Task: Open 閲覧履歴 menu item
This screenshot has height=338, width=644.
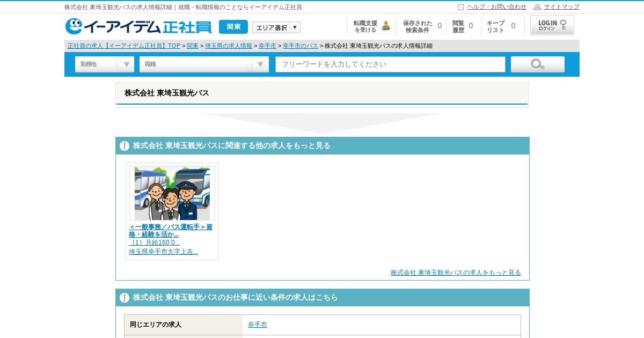Action: (462, 26)
